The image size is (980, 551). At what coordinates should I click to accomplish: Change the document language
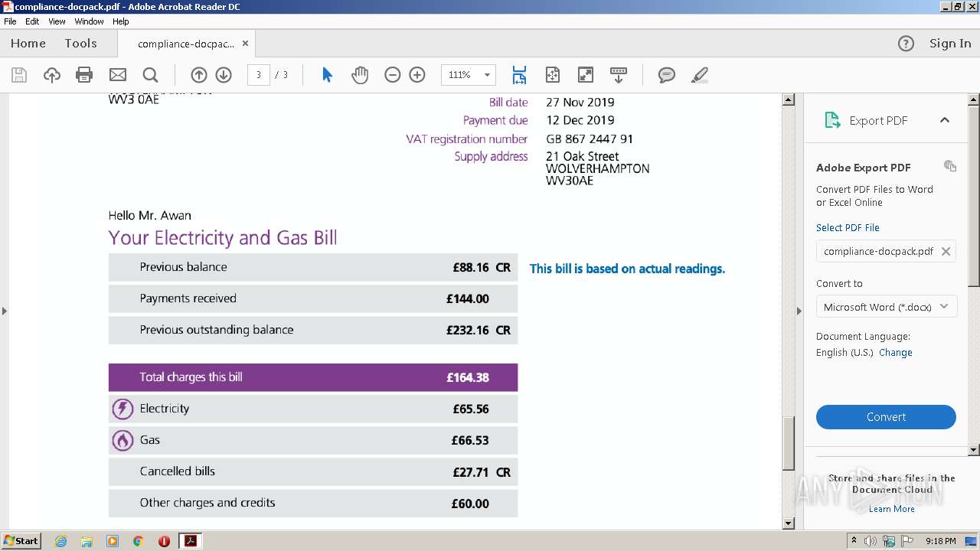896,353
